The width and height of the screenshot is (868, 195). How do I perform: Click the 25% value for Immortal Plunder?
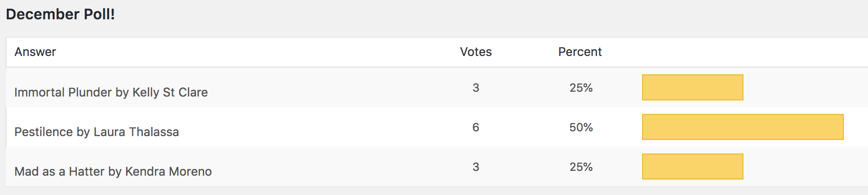(581, 87)
